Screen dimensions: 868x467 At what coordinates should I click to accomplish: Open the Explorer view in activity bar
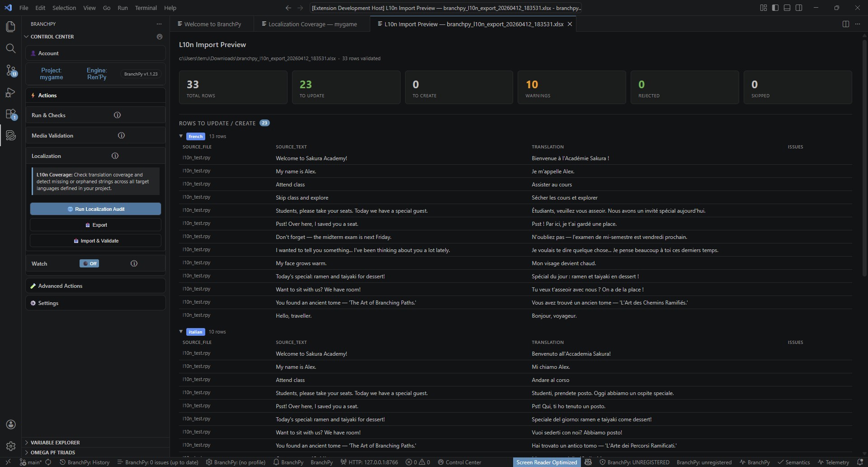(x=10, y=27)
